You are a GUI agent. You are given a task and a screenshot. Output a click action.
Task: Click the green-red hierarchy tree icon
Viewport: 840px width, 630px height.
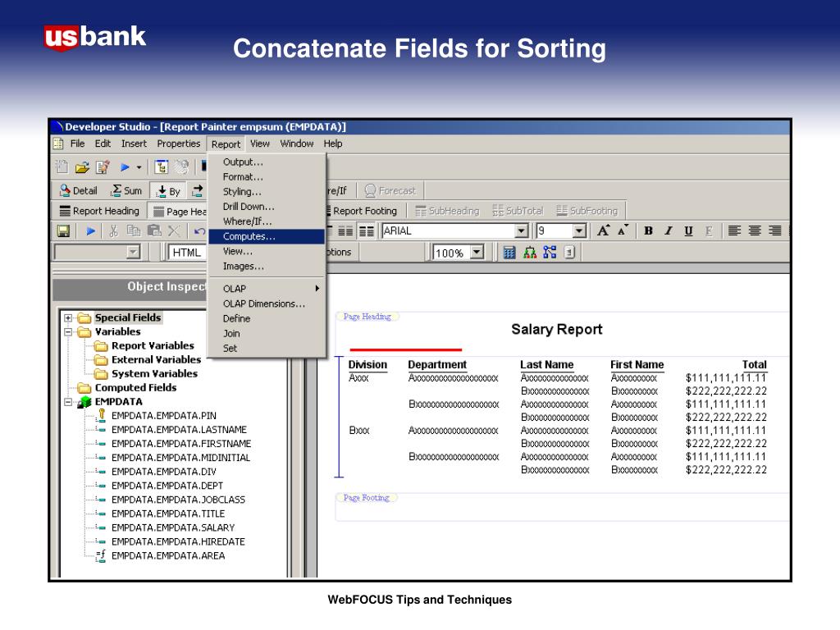click(x=529, y=253)
